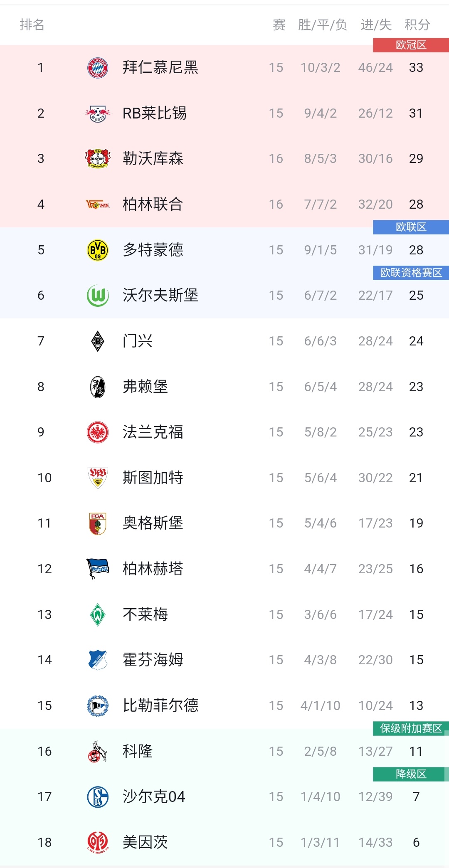The image size is (449, 868).
Task: Select the 斯图加特 team name
Action: click(x=153, y=478)
